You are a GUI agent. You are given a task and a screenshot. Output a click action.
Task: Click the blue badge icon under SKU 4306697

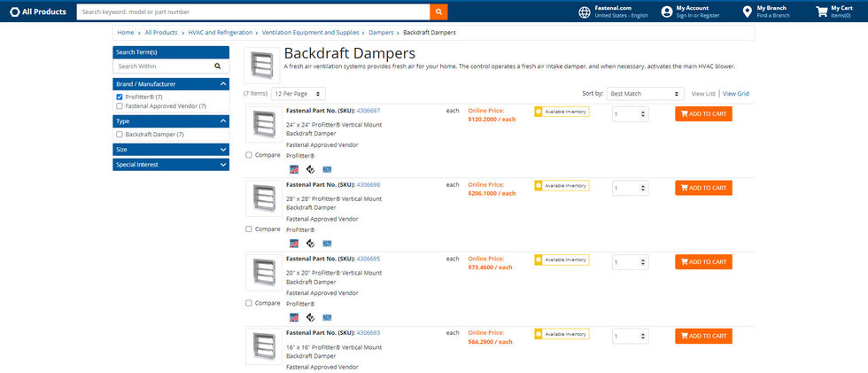coord(327,169)
